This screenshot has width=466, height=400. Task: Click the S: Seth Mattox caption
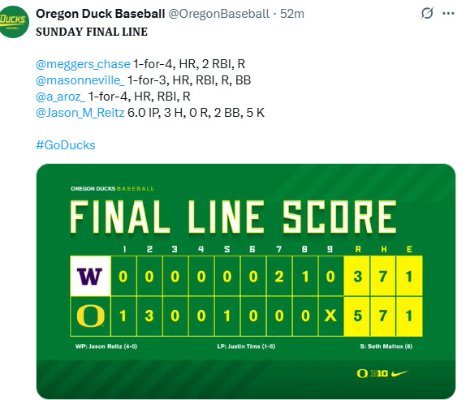[386, 346]
